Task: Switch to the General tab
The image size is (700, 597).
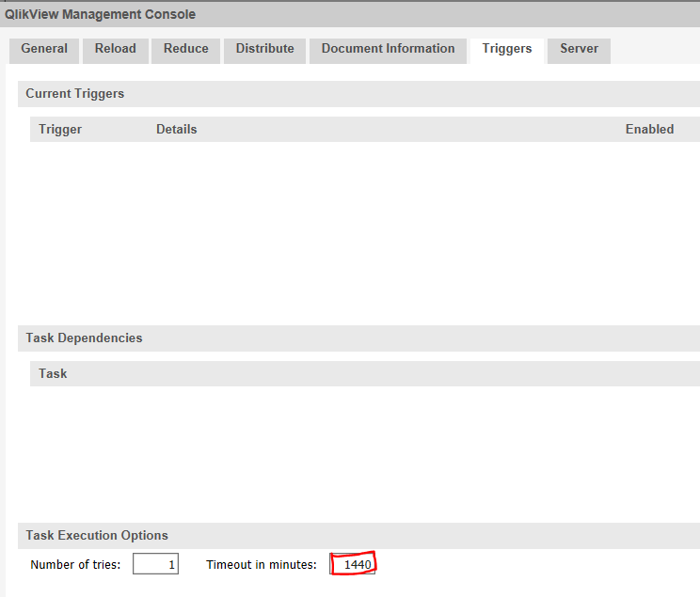Action: (44, 51)
